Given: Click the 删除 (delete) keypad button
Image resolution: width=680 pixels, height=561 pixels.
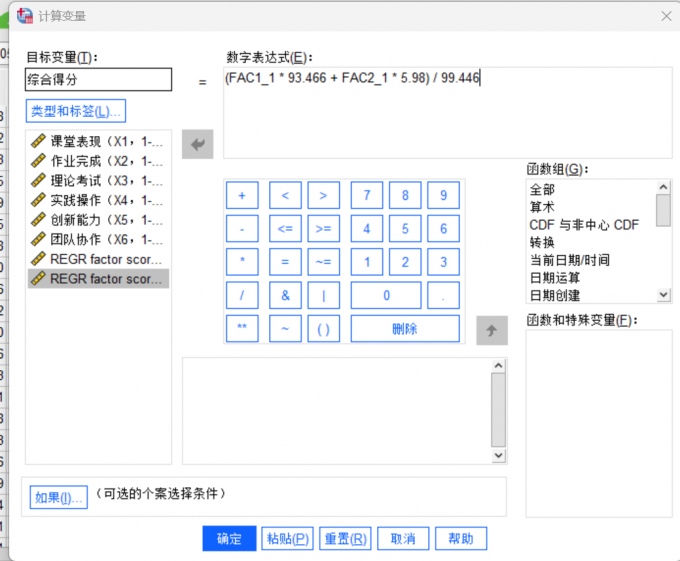Looking at the screenshot, I should point(405,329).
